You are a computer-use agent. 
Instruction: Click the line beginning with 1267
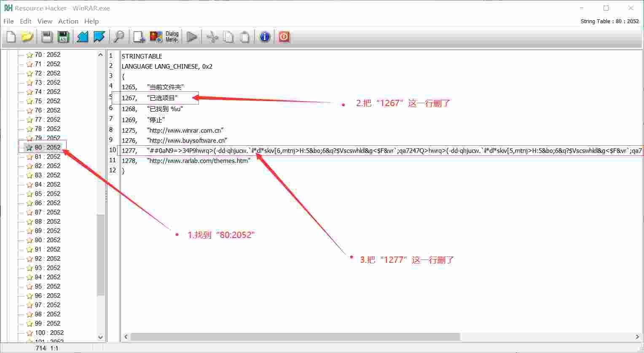(150, 98)
